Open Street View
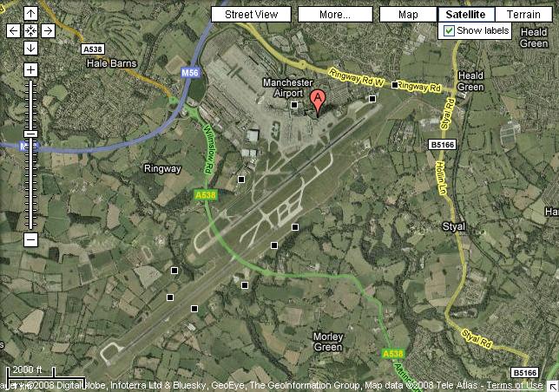 point(252,15)
